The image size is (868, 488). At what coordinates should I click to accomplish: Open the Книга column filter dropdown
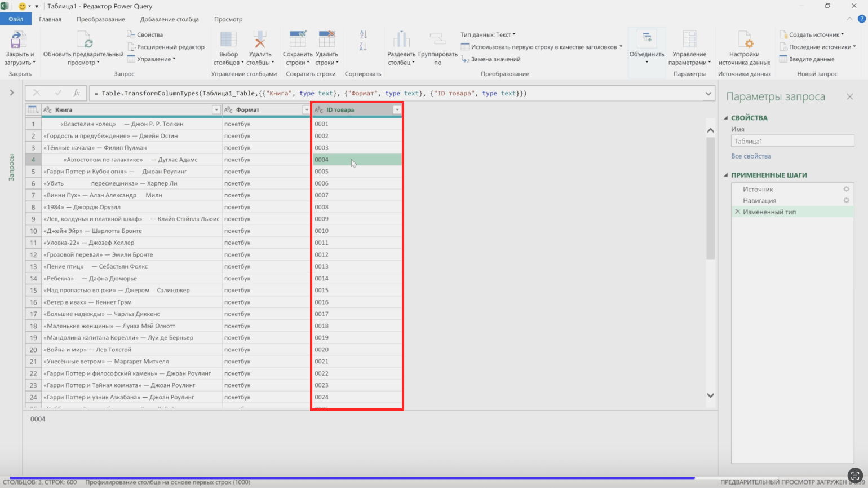tap(216, 110)
